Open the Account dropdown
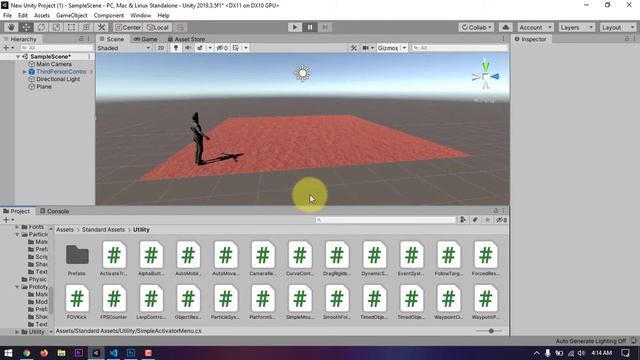640x360 pixels. 535,27
